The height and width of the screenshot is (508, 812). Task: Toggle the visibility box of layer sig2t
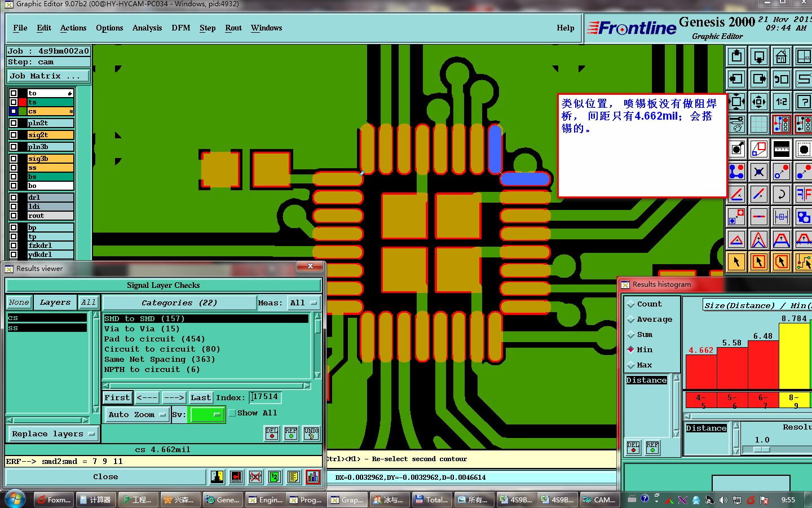coord(14,135)
